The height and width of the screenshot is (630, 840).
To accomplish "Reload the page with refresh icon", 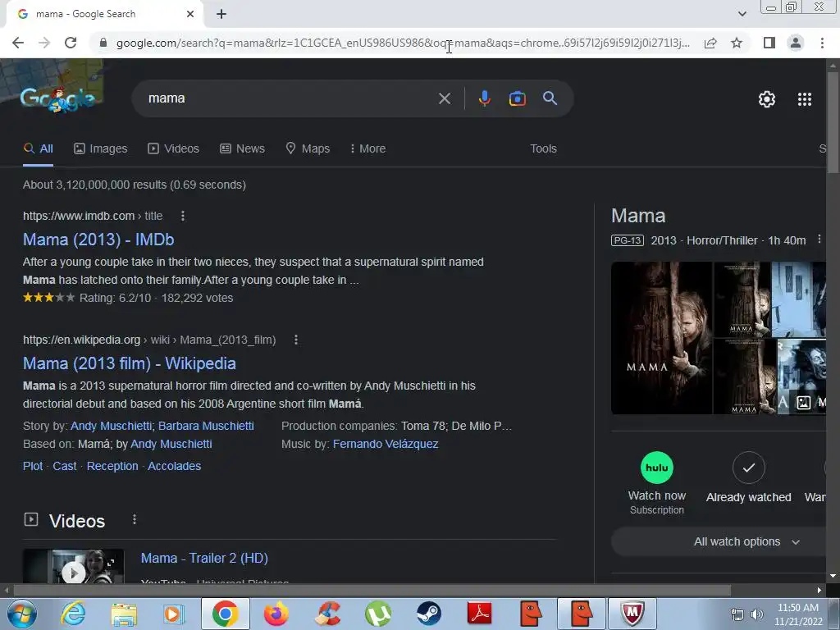I will pos(71,43).
